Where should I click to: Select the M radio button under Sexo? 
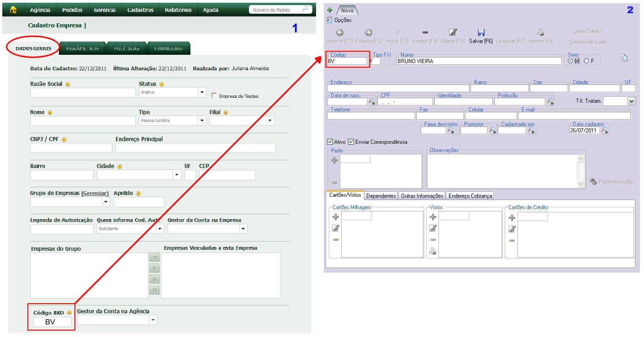coord(570,61)
